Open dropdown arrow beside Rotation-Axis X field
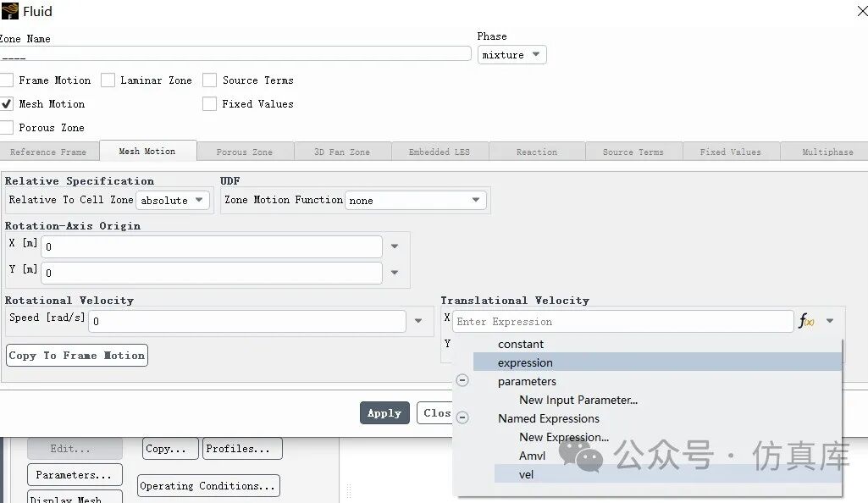The width and height of the screenshot is (868, 503). pos(395,246)
